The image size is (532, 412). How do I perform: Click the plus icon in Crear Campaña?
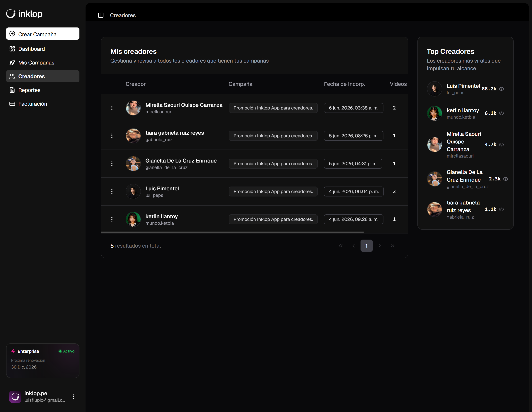click(x=12, y=34)
